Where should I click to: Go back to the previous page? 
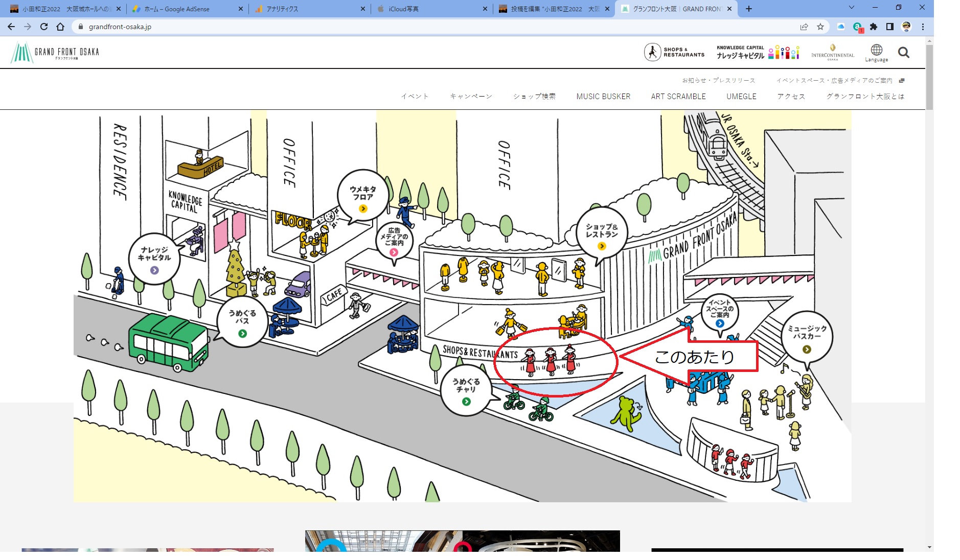11,27
